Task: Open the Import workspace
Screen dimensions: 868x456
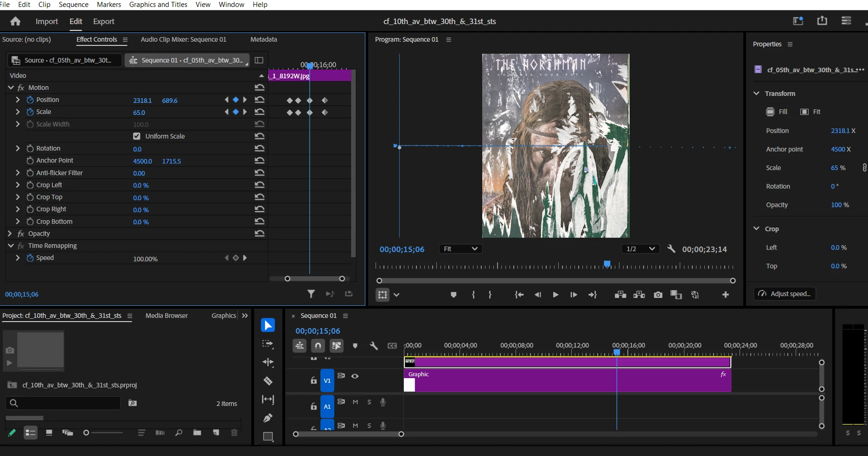Action: [47, 21]
